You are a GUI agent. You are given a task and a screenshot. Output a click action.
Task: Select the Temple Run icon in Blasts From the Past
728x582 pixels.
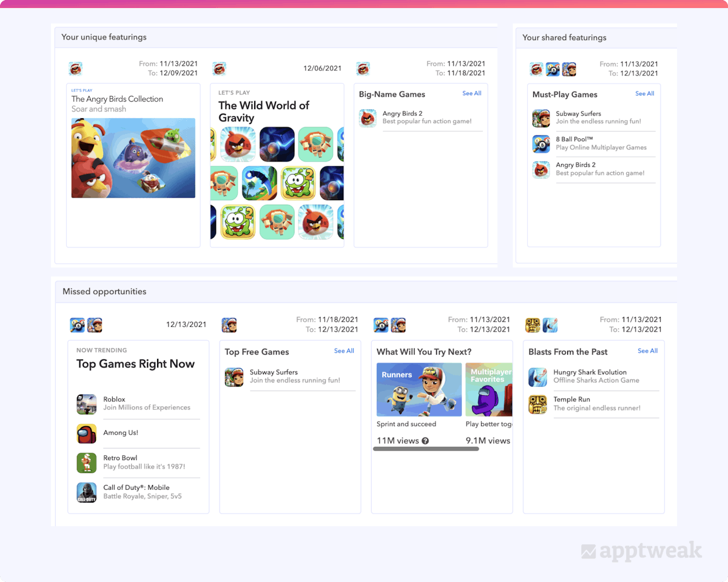pos(538,404)
